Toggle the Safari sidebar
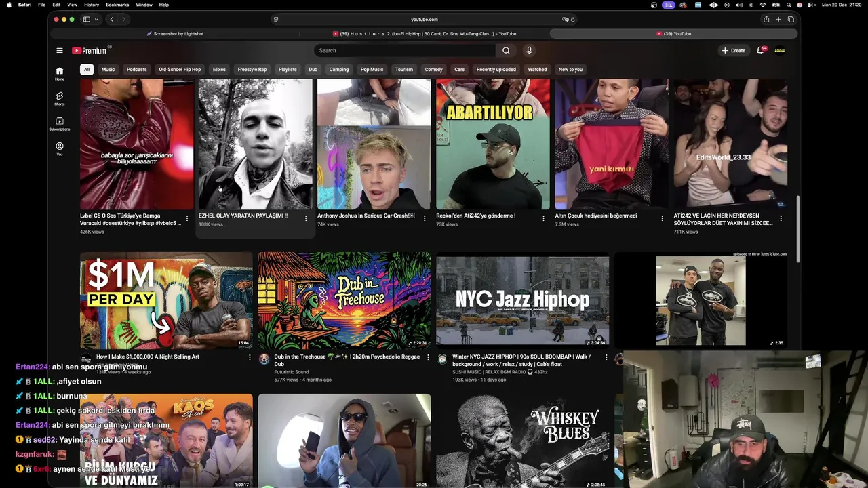The height and width of the screenshot is (488, 868). click(86, 19)
